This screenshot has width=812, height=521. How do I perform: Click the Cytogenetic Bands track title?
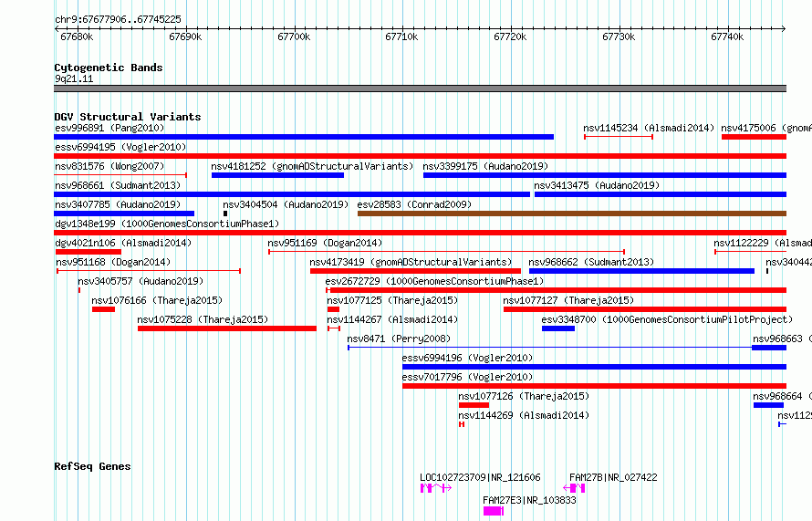109,68
